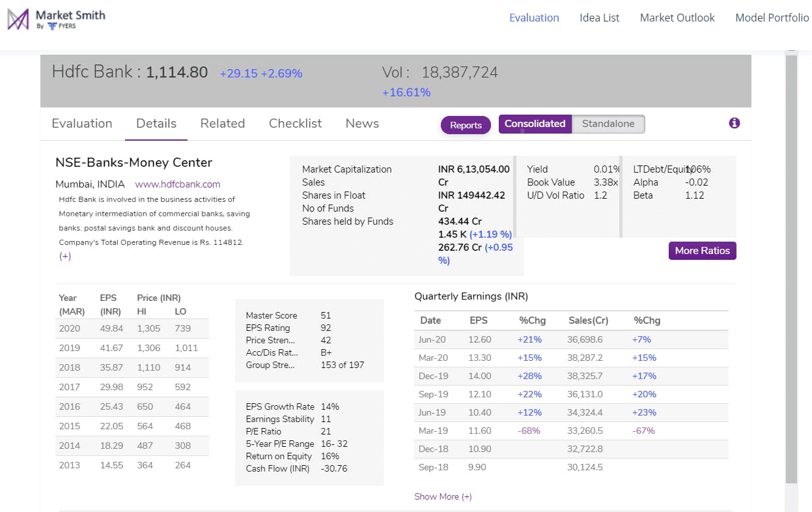Click the Sep-18 EPS 9.90
812x512 pixels.
tap(477, 467)
